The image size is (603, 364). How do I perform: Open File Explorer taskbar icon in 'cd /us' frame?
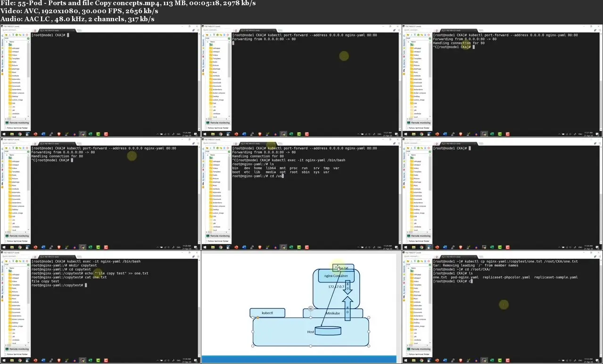[213, 248]
